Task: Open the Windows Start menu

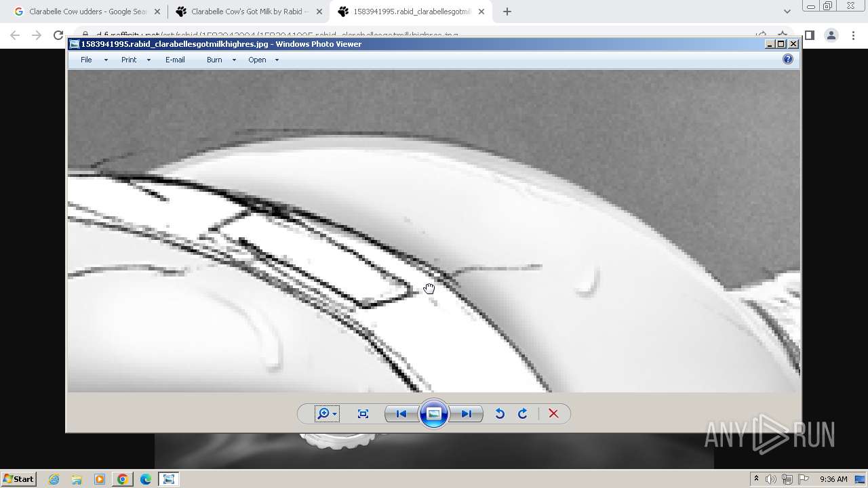Action: pos(18,479)
